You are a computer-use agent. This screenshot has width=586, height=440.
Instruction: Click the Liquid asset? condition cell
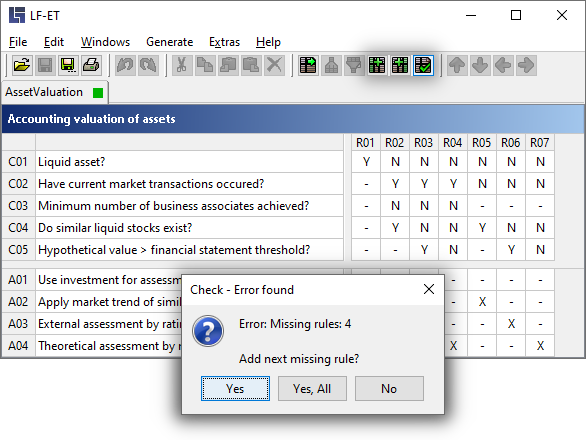click(x=189, y=162)
